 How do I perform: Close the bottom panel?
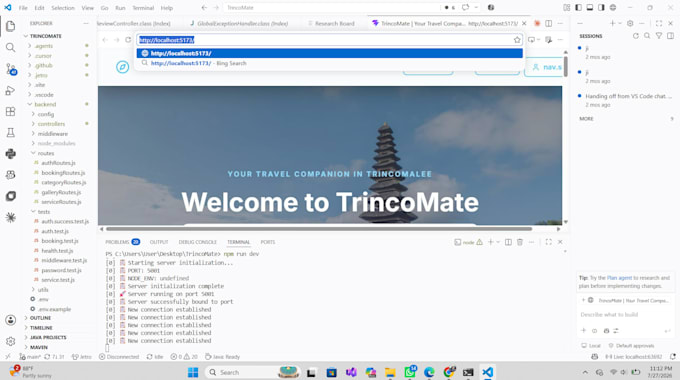(560, 242)
